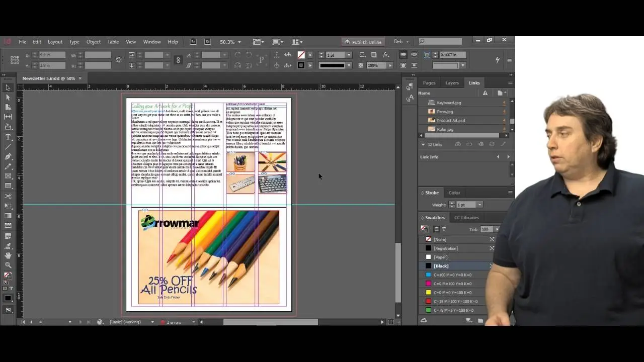Viewport: 644px width, 362px height.
Task: Go to the first page arrow
Action: [23, 322]
